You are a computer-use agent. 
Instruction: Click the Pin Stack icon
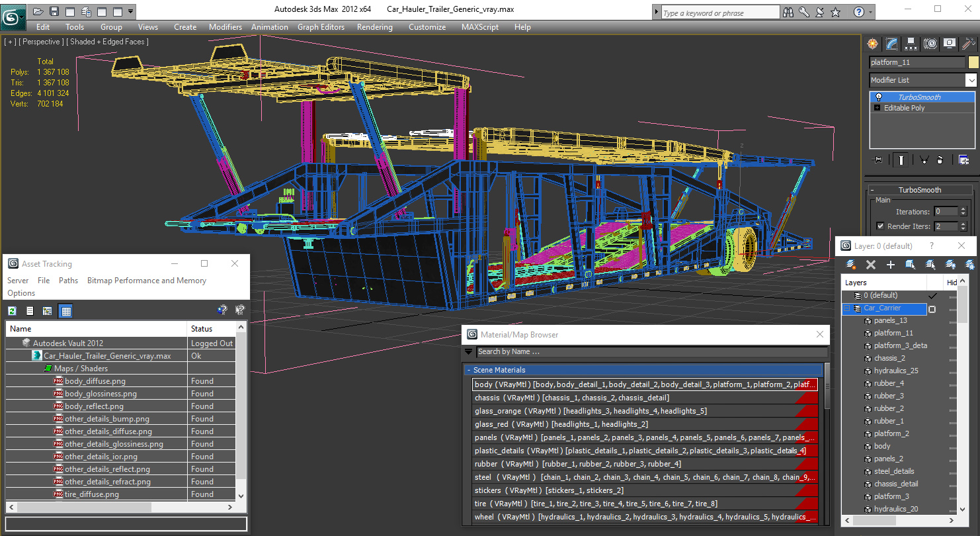tap(878, 159)
